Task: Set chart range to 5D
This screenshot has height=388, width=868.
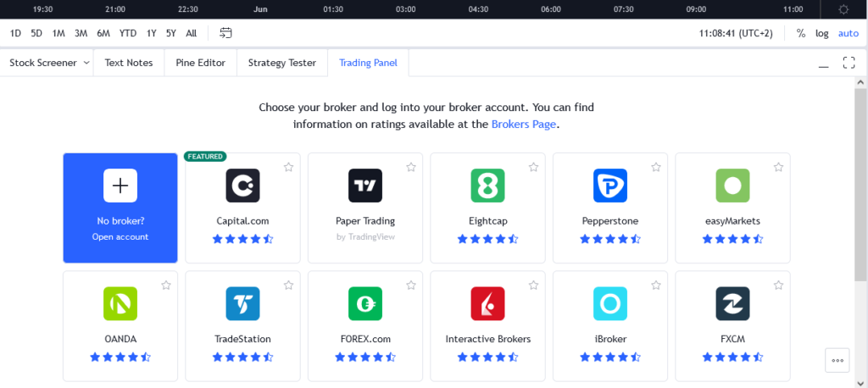Action: click(36, 33)
